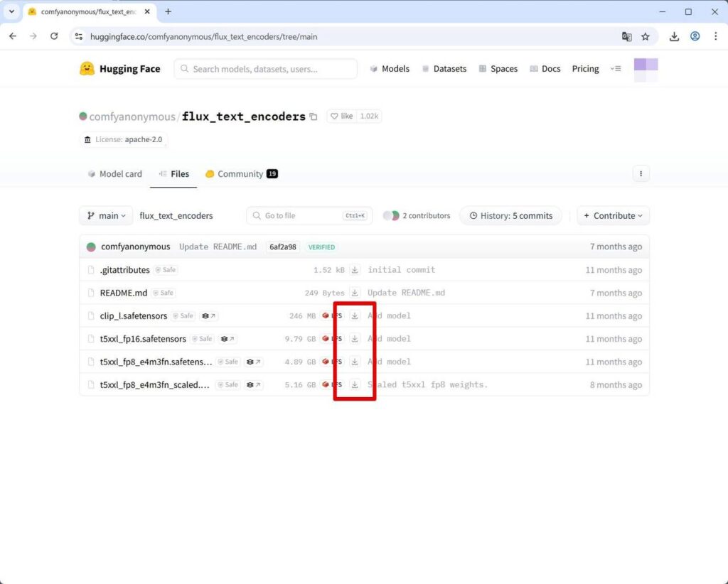
Task: Click download icon for t5xxl_fp16.safetensors
Action: point(355,339)
